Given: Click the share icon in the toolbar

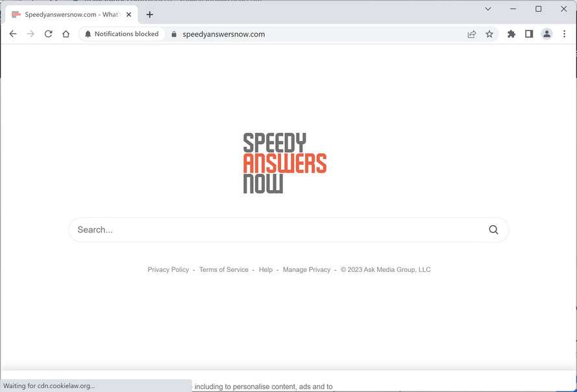Looking at the screenshot, I should [472, 33].
